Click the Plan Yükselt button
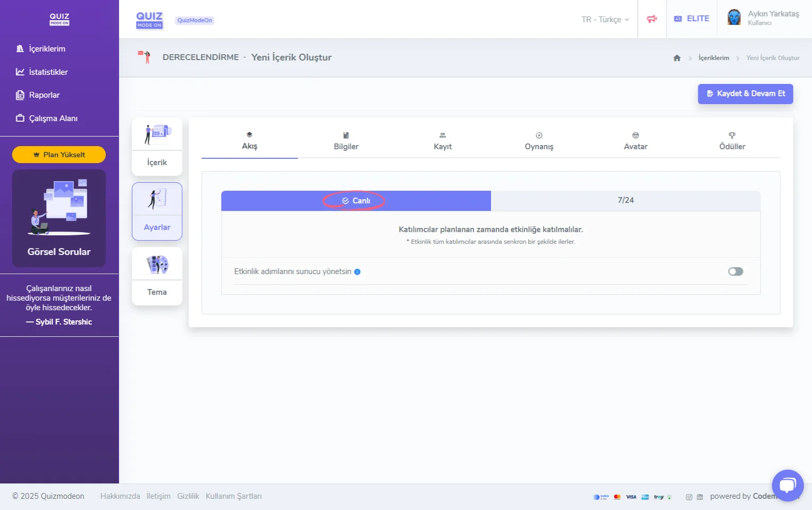Image resolution: width=812 pixels, height=510 pixels. [x=59, y=155]
